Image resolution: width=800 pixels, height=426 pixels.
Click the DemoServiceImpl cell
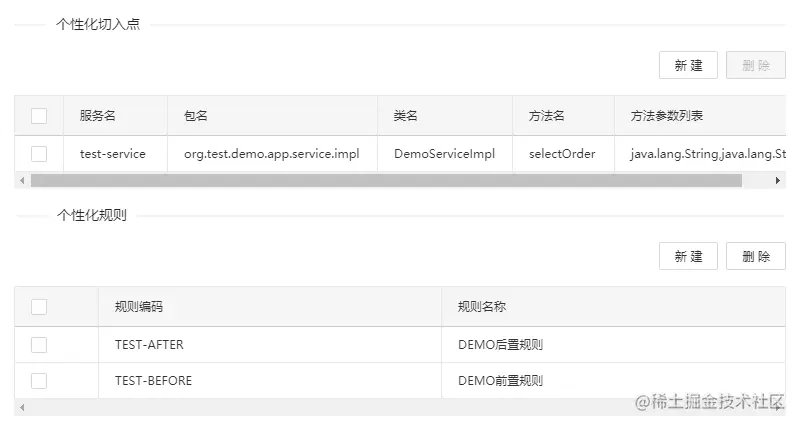point(445,154)
